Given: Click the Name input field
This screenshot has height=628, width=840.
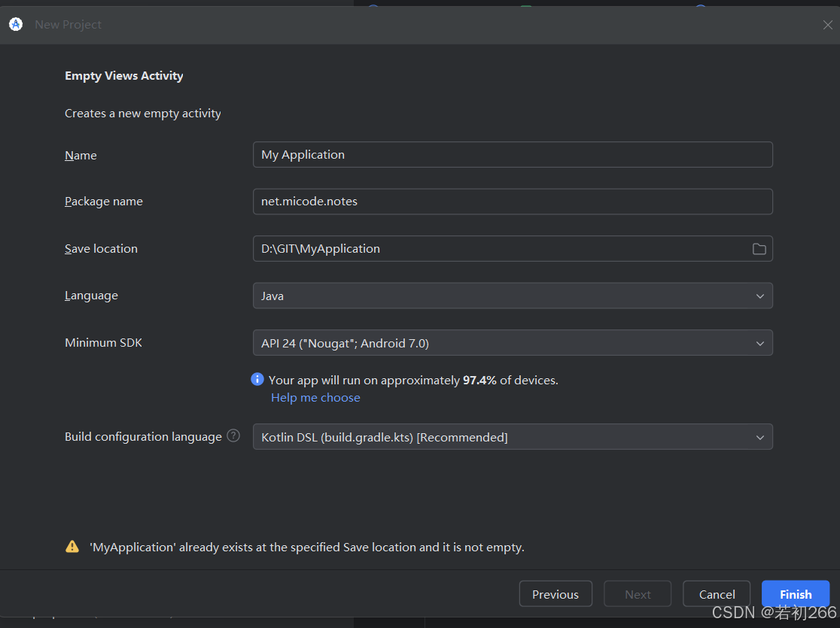Looking at the screenshot, I should tap(513, 155).
